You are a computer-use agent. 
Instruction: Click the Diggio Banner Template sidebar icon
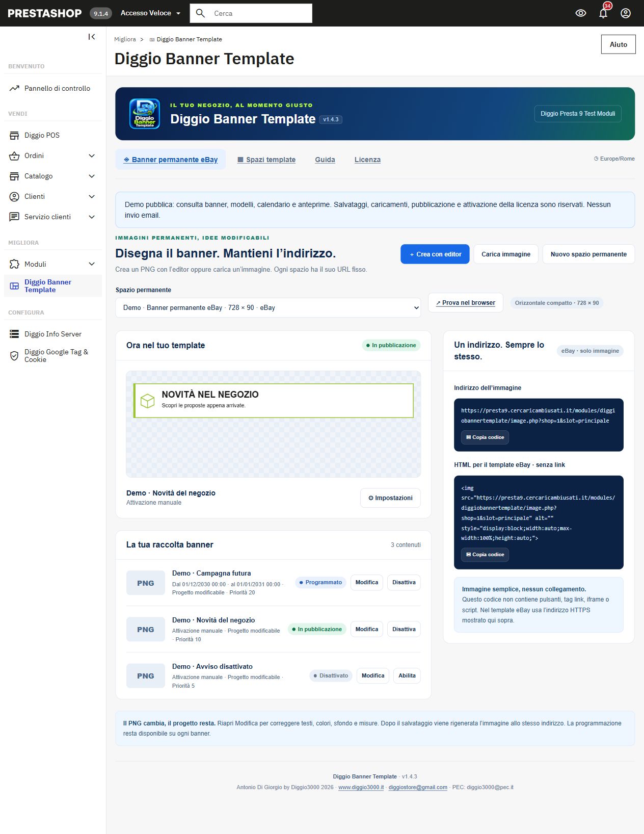coord(14,286)
